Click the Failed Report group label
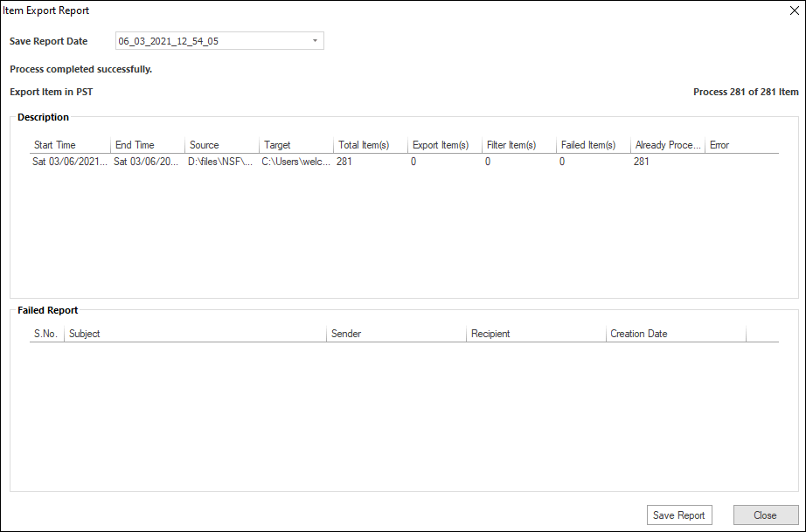This screenshot has height=532, width=806. 48,310
